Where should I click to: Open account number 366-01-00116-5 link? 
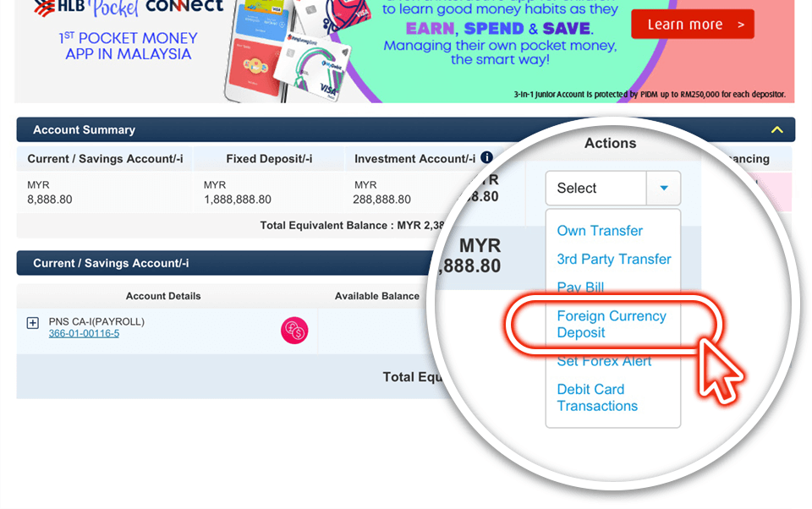(84, 333)
